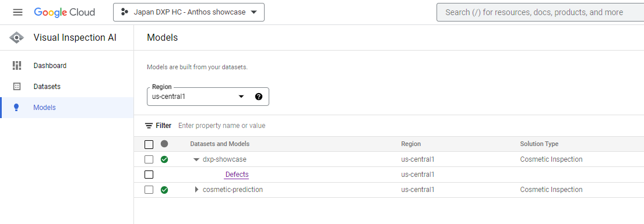
Task: Click the gray status circle in table header
Action: (164, 144)
